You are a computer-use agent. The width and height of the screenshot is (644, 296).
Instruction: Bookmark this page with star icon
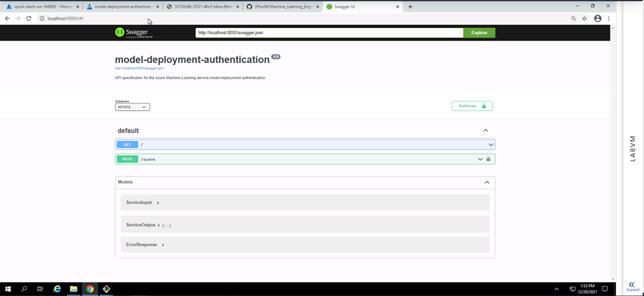coord(584,18)
